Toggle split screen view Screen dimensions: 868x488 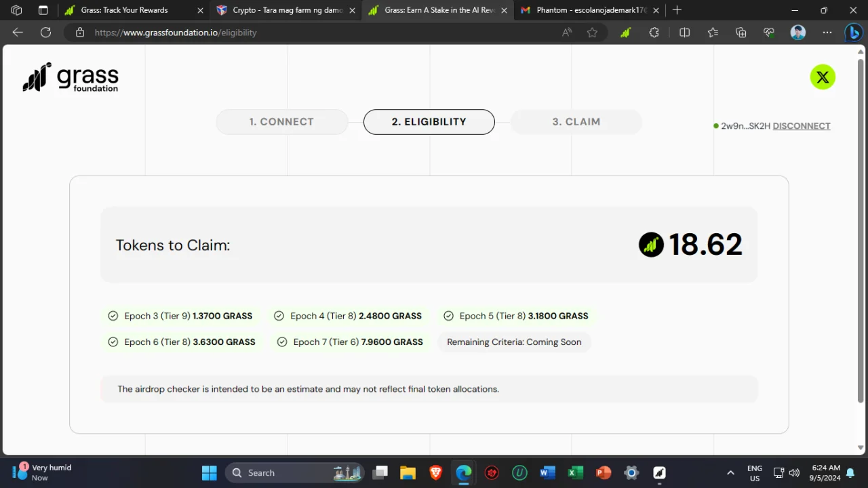pos(684,33)
